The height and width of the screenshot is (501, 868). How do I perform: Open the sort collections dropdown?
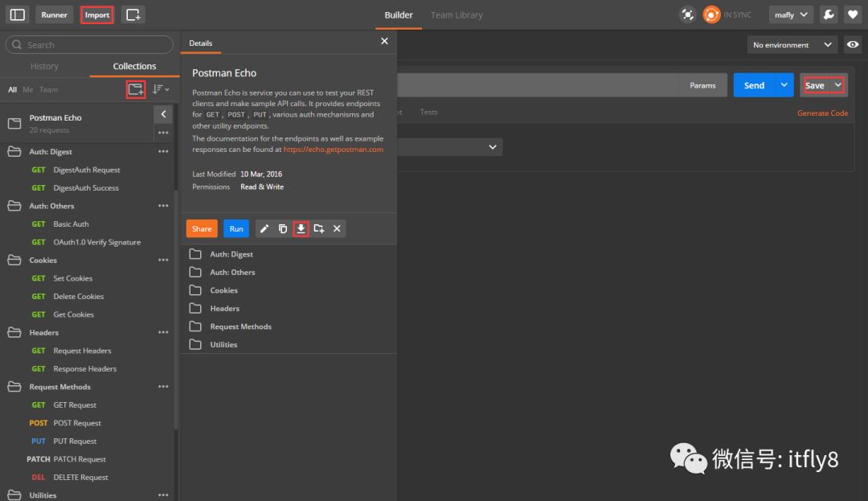point(161,89)
